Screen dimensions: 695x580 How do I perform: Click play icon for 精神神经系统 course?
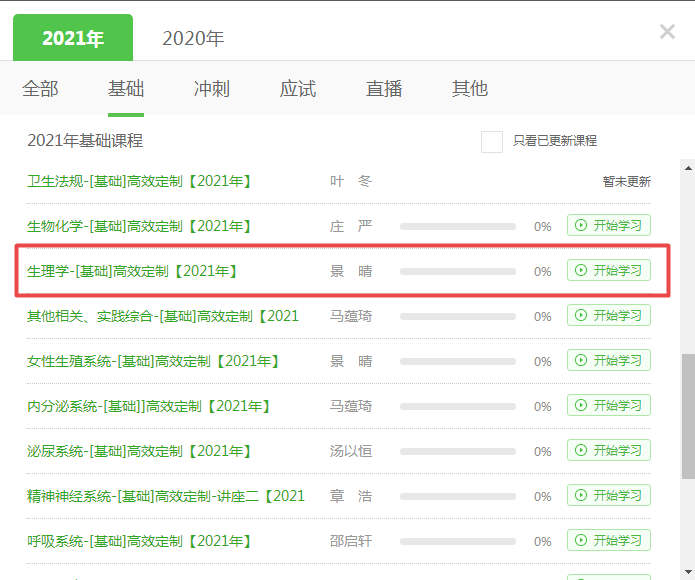pos(581,496)
